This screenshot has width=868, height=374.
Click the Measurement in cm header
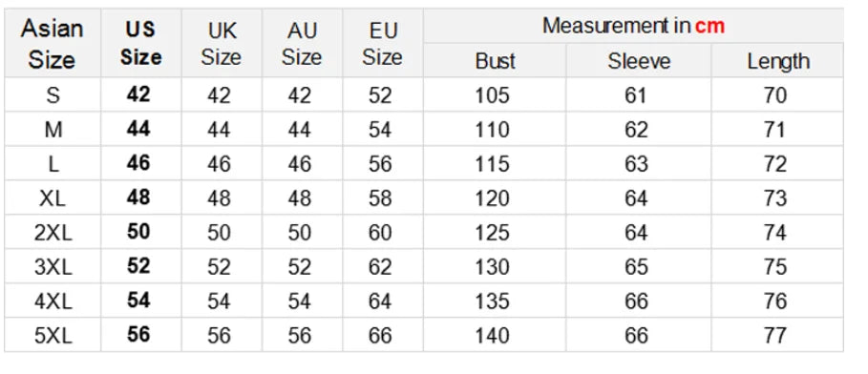[633, 26]
